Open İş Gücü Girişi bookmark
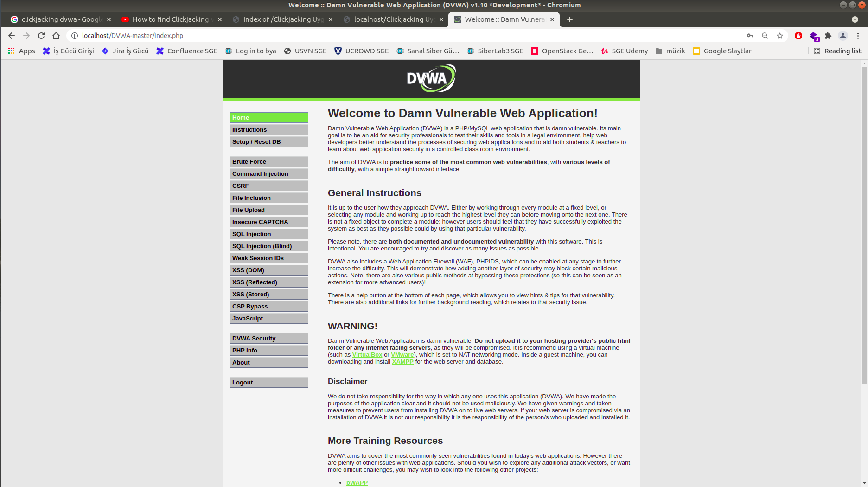 click(68, 51)
